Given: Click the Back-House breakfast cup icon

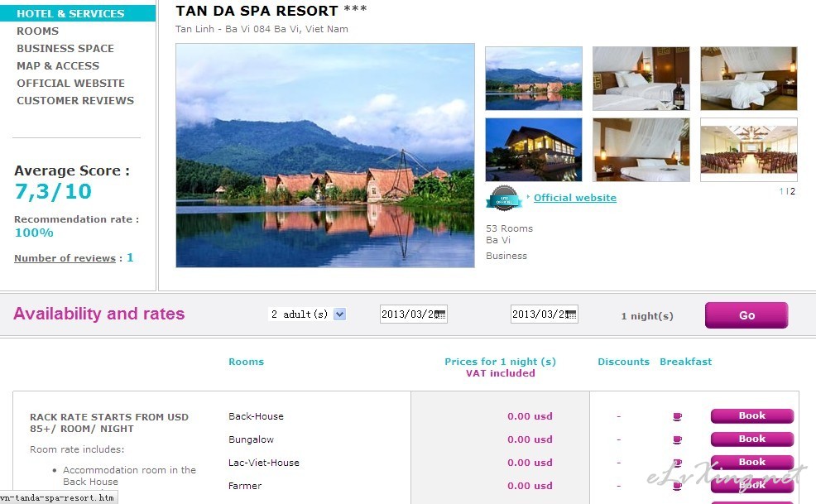Looking at the screenshot, I should click(677, 416).
